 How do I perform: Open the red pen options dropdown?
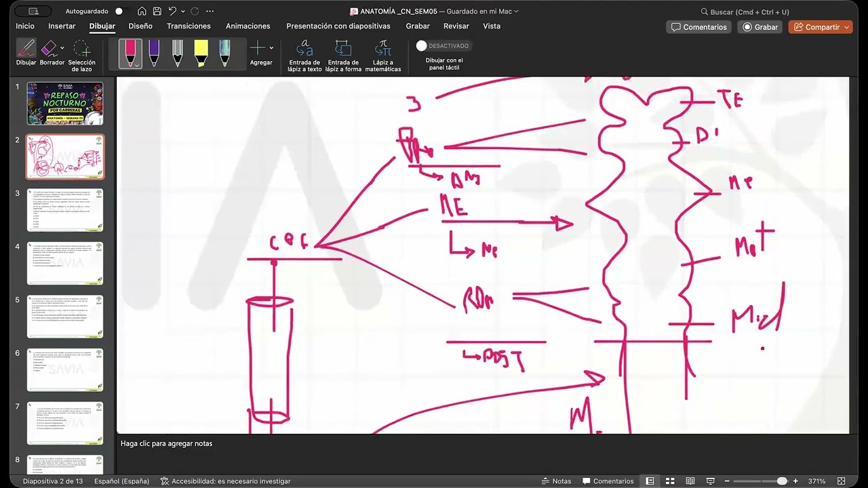pos(137,64)
